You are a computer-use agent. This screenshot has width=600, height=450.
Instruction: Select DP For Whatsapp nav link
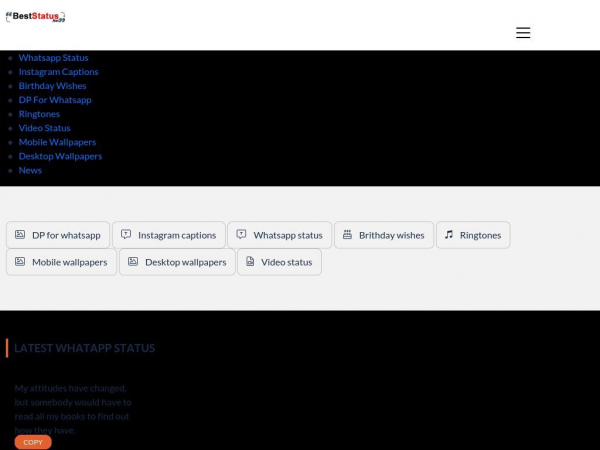[x=55, y=100]
